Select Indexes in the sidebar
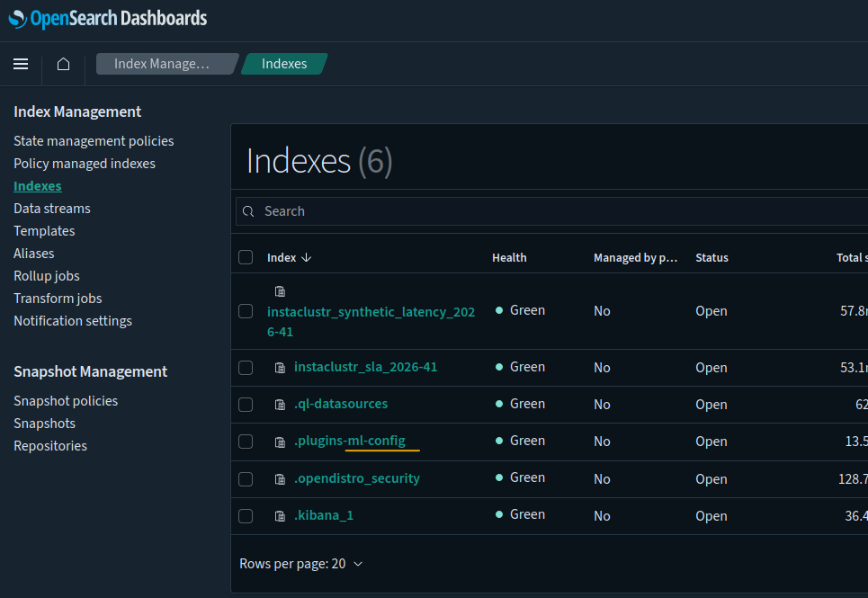The width and height of the screenshot is (868, 598). click(38, 186)
